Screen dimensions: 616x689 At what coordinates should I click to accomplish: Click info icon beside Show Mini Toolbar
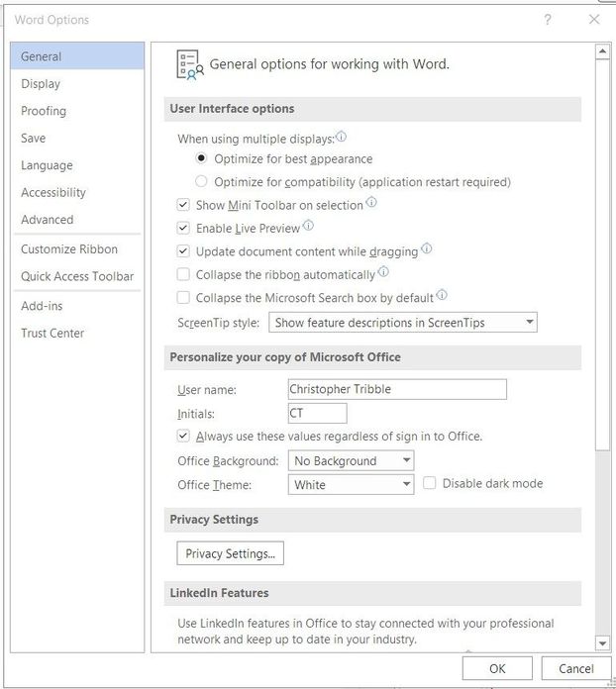371,202
